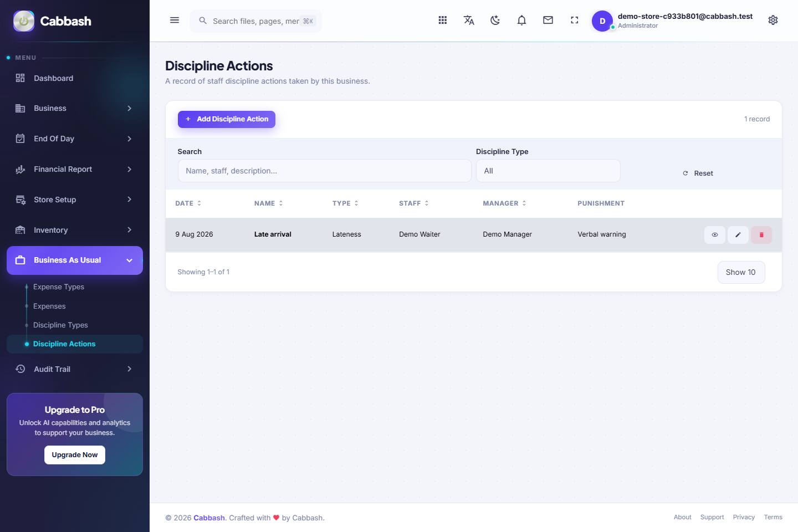Reset the filters

(698, 173)
